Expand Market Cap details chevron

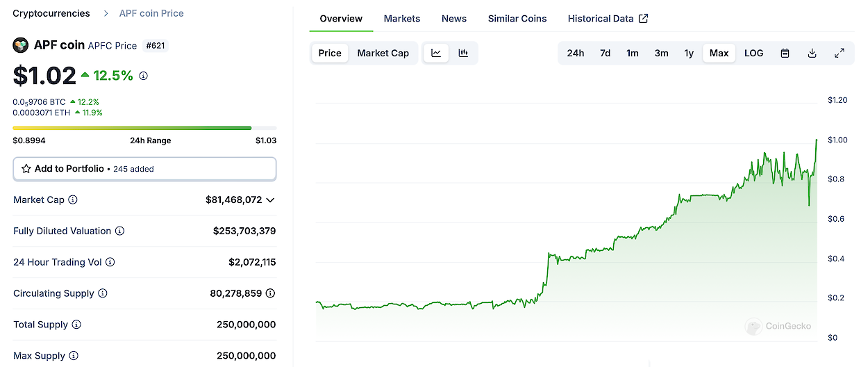[x=270, y=200]
